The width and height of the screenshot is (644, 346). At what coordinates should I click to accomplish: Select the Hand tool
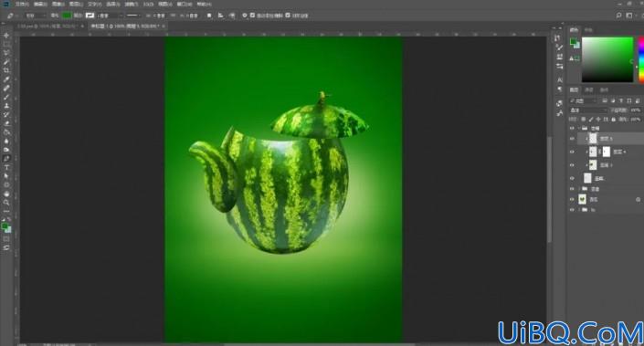click(6, 194)
